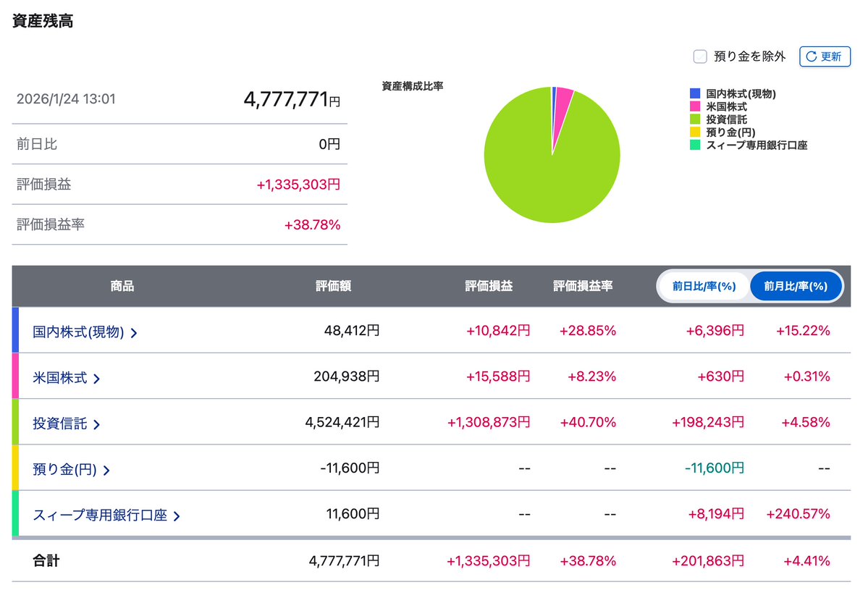Viewport: 868px width, 590px height.
Task: Expand the chevron next to 投資信託
Action: pyautogui.click(x=98, y=423)
